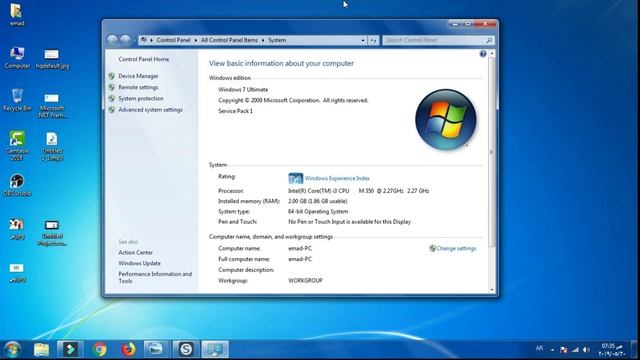Click the network signal tray icon
This screenshot has height=360, width=640.
tap(575, 350)
